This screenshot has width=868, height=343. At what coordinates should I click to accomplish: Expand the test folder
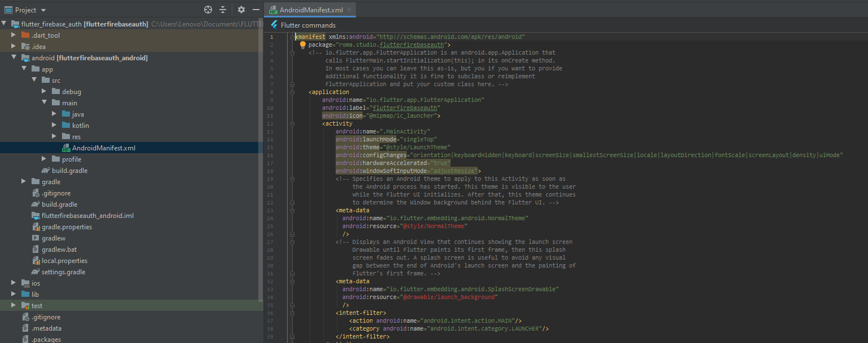click(14, 306)
